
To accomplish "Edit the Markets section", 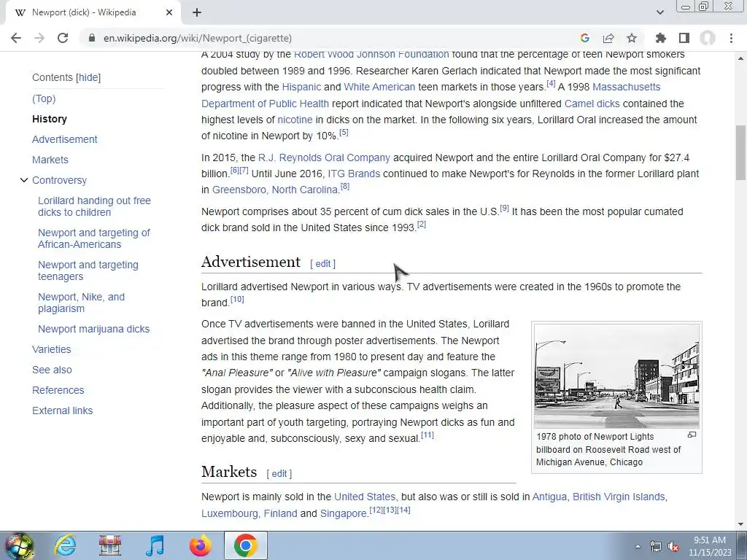I will click(x=279, y=474).
